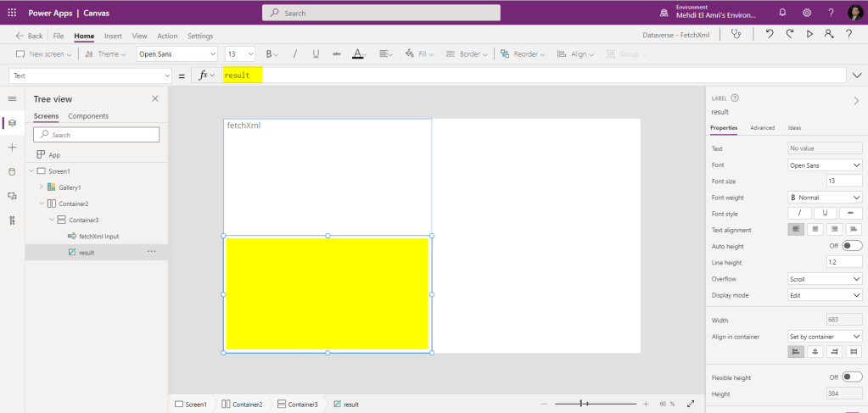Open the notifications bell icon

(x=782, y=13)
